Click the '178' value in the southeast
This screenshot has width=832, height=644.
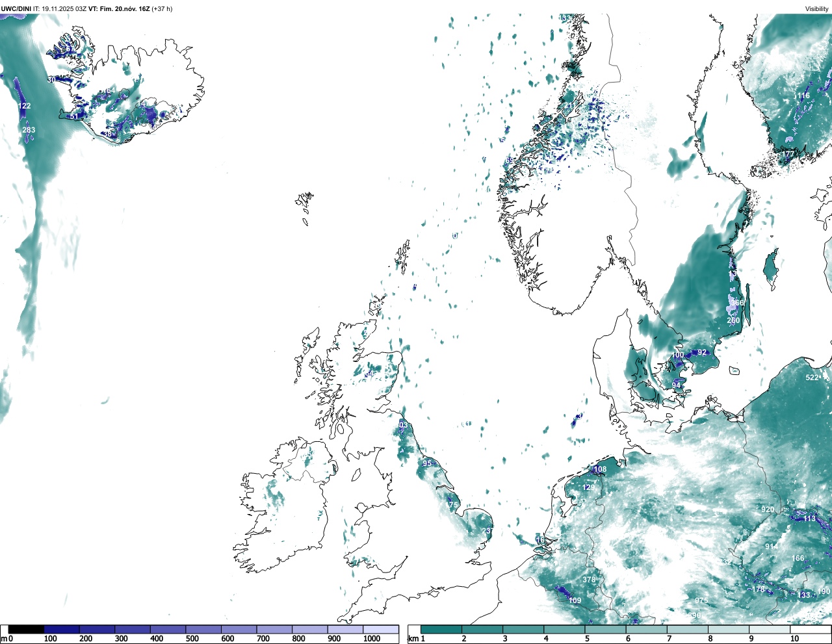click(x=759, y=589)
